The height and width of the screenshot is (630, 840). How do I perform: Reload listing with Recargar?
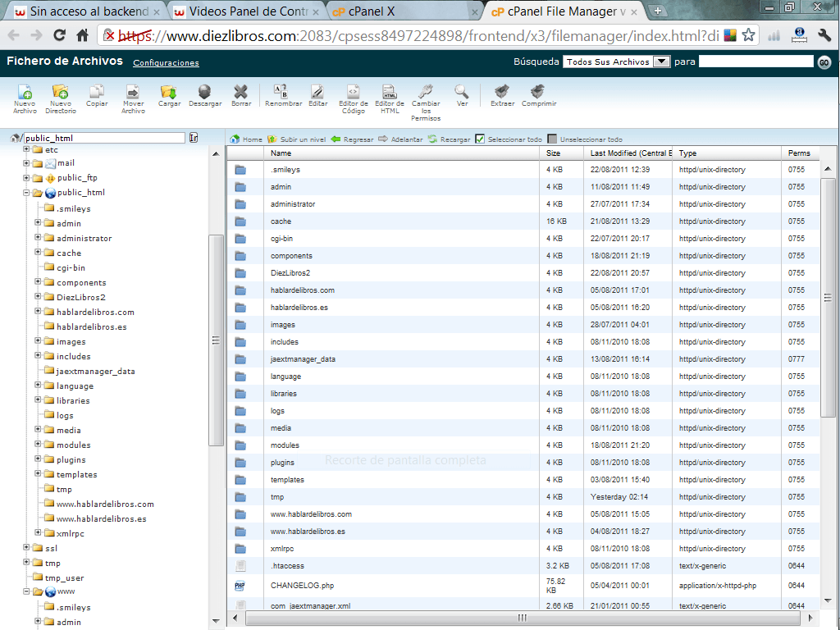click(449, 139)
